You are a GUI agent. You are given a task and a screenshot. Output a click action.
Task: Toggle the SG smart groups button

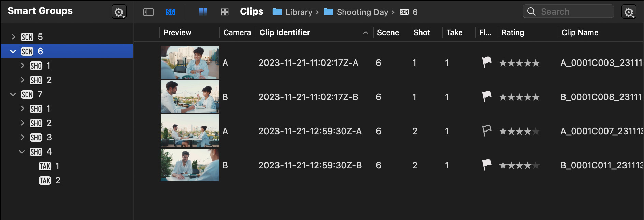pos(170,12)
